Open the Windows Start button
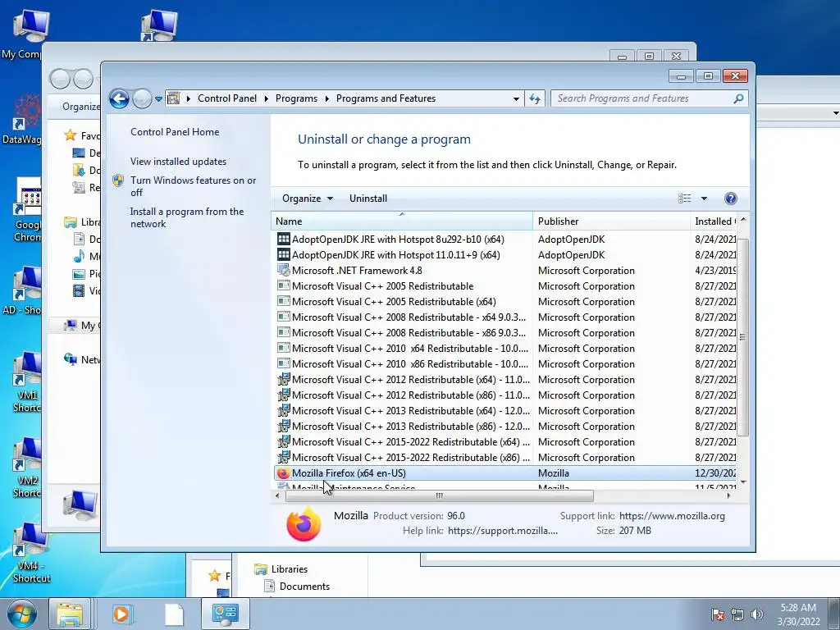 pos(21,614)
